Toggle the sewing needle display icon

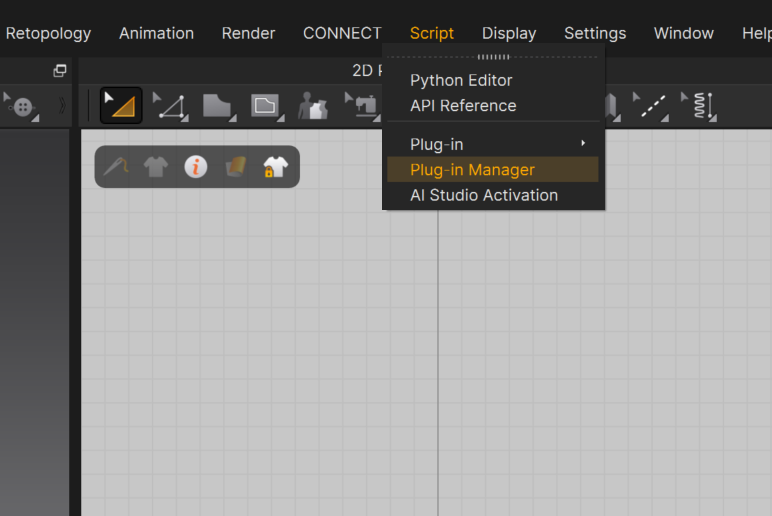116,166
